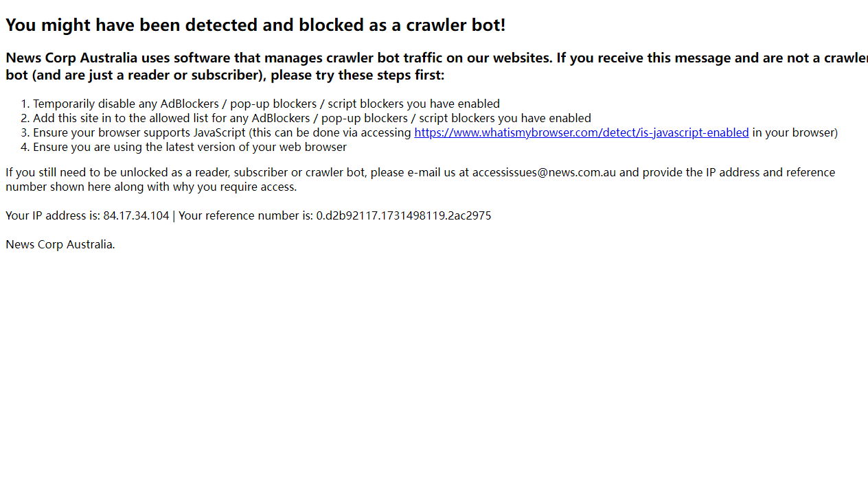Click the list marker number 3
This screenshot has width=868, height=494.
tap(25, 132)
